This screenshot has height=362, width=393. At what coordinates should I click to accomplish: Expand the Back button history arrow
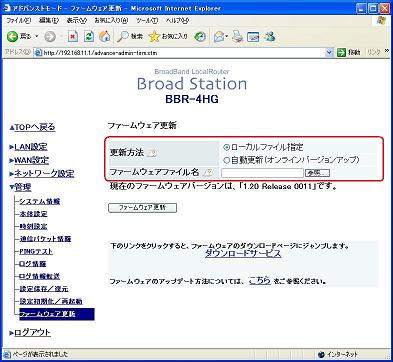(x=37, y=36)
